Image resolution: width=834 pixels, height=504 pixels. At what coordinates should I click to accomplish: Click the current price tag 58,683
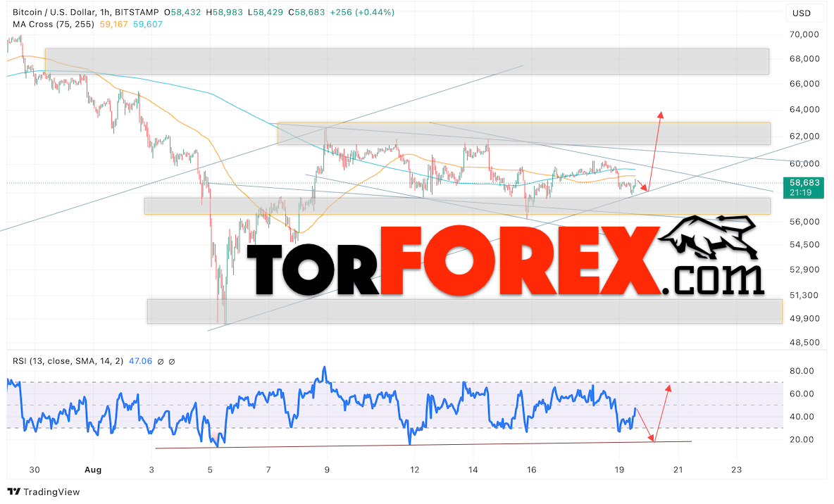click(804, 187)
